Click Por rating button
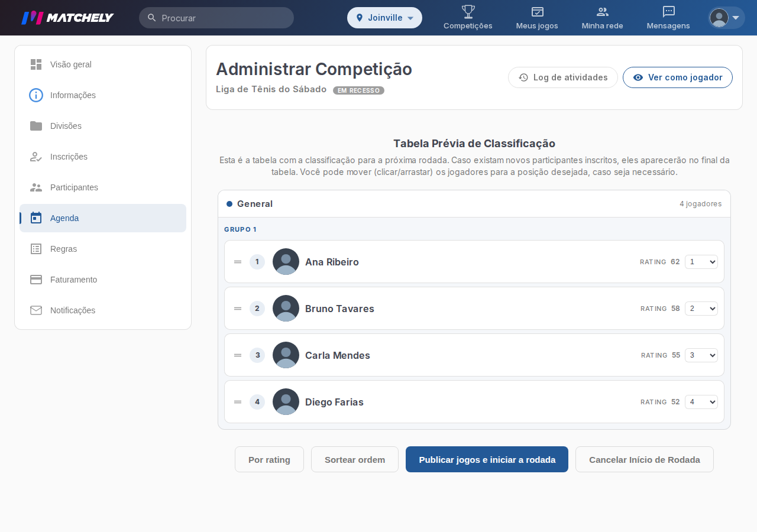Screen dimensions: 757x532 (x=269, y=459)
